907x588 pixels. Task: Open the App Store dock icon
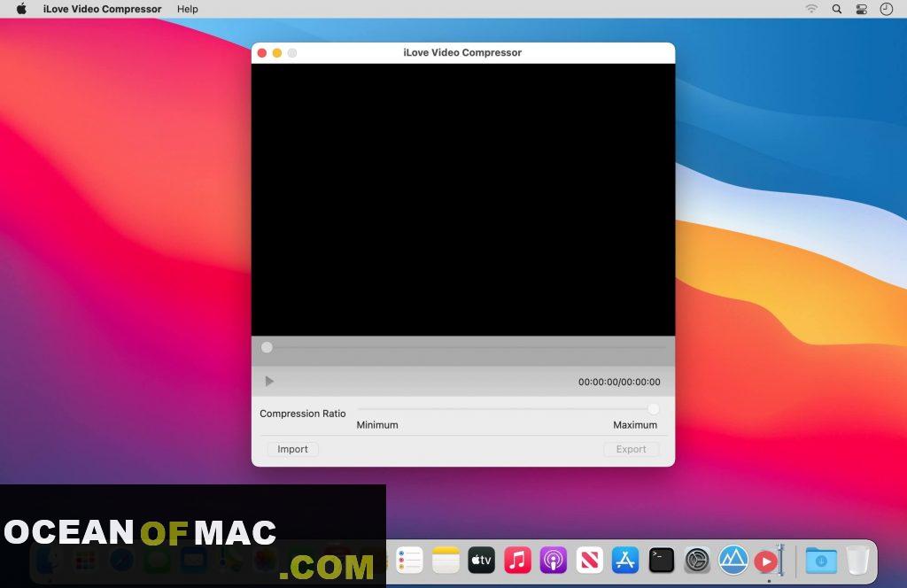click(625, 560)
